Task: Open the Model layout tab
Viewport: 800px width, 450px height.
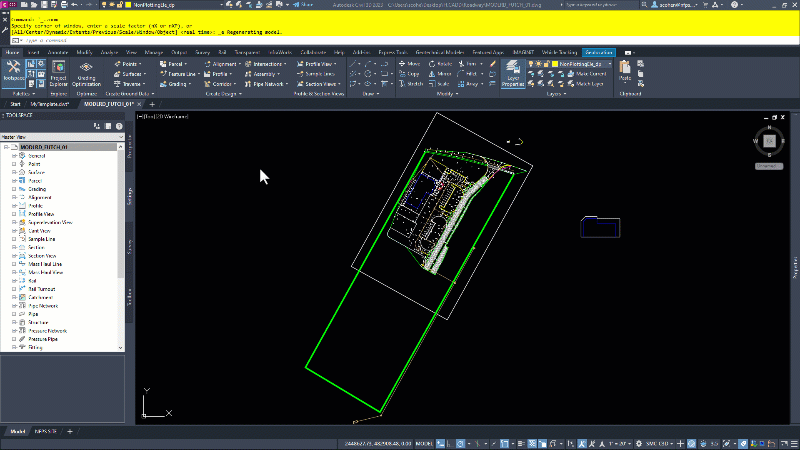Action: (x=18, y=430)
